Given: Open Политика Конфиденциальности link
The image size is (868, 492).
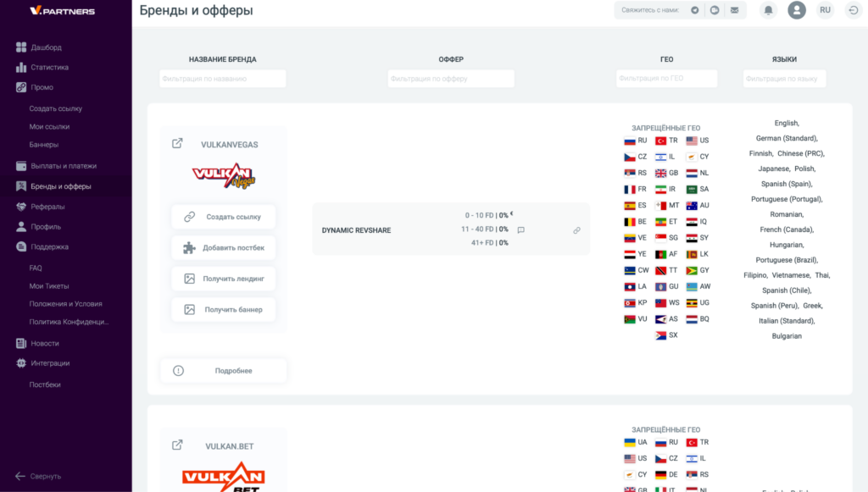Looking at the screenshot, I should 69,322.
